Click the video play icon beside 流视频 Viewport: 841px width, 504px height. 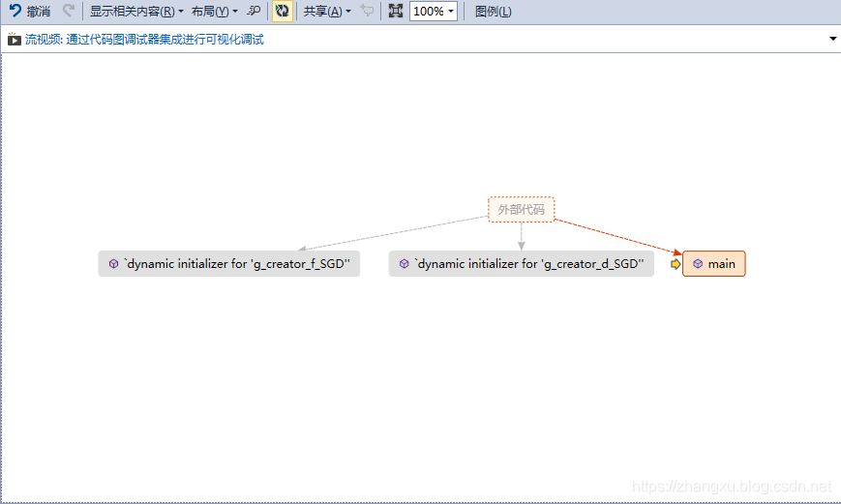[14, 39]
